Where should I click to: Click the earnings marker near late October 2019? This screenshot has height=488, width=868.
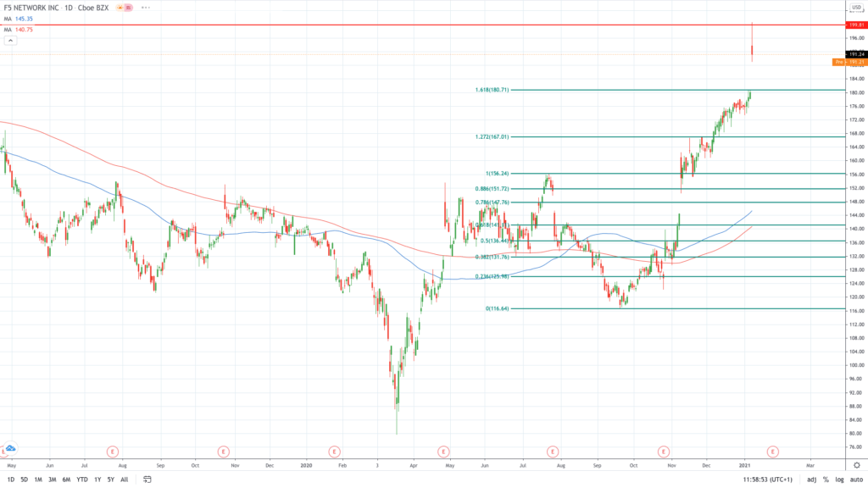pos(224,451)
